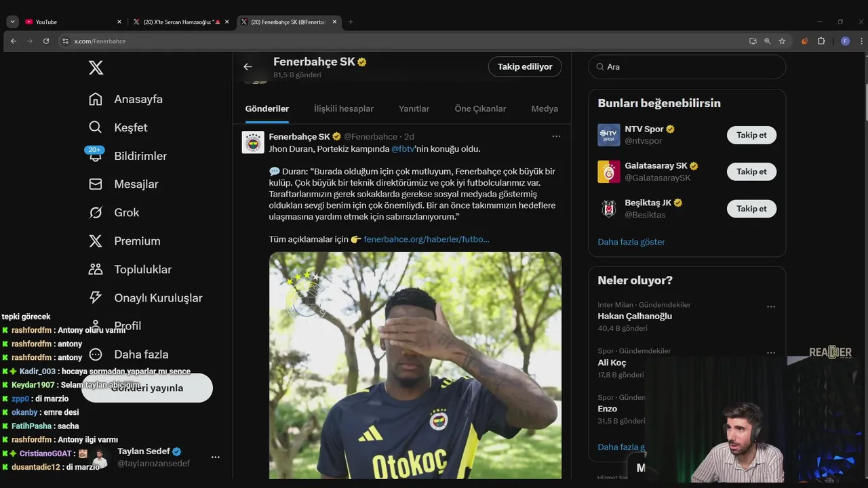Open more options for Hakan Çalhanoğlu trend
This screenshot has height=488, width=868.
point(771,307)
